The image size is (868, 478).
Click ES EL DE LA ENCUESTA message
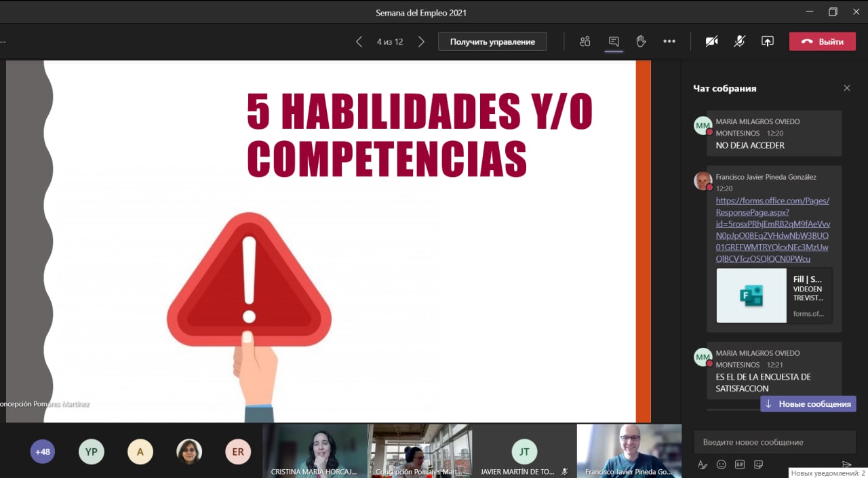[x=764, y=382]
